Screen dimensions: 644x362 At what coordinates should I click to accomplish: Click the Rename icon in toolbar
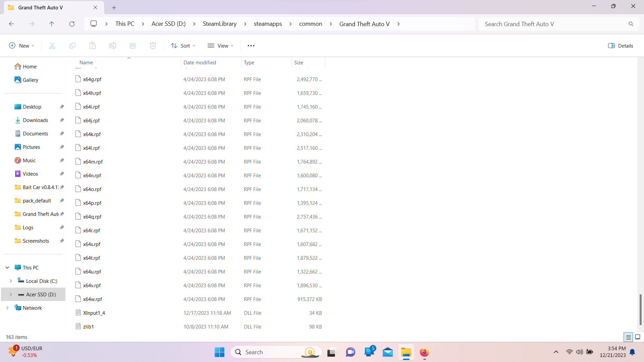[113, 46]
